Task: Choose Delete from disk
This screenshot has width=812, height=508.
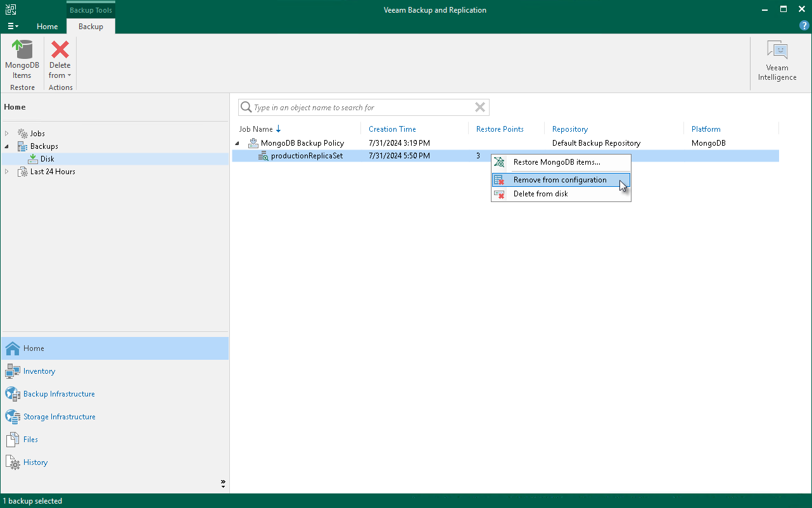Action: pos(561,194)
